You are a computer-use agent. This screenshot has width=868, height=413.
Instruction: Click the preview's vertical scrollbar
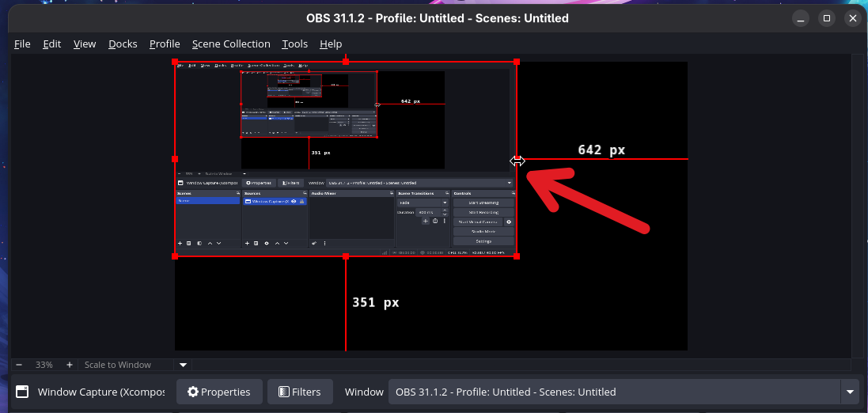858,206
